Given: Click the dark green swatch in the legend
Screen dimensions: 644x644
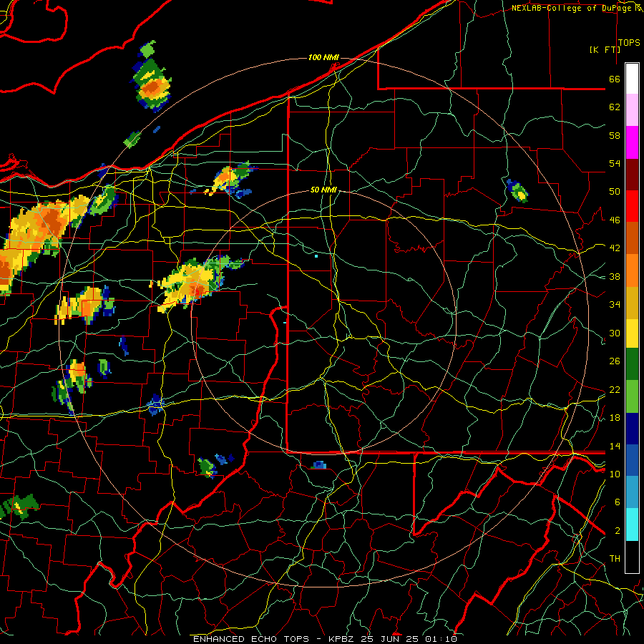Looking at the screenshot, I should (632, 364).
